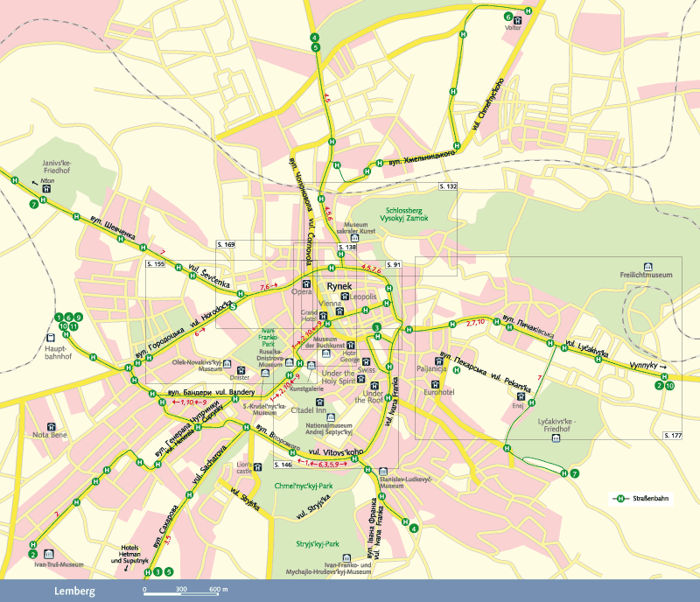Image resolution: width=700 pixels, height=602 pixels.
Task: Click the Nationalmuseum Andrej Šeptyc'kyj icon
Action: pos(331,417)
